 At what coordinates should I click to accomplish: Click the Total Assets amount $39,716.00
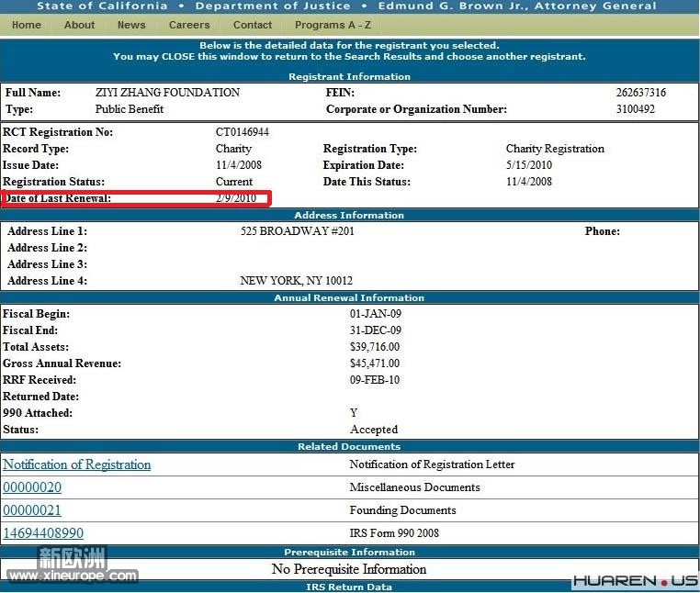(x=375, y=347)
